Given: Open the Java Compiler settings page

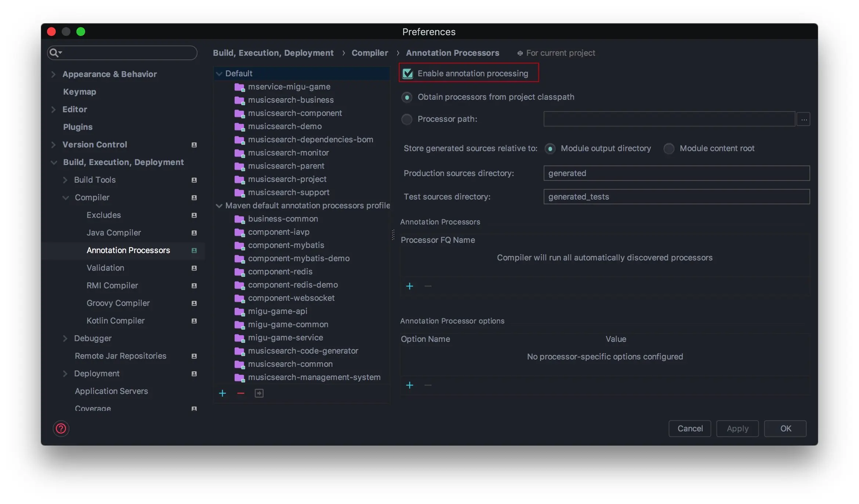Looking at the screenshot, I should (x=113, y=233).
